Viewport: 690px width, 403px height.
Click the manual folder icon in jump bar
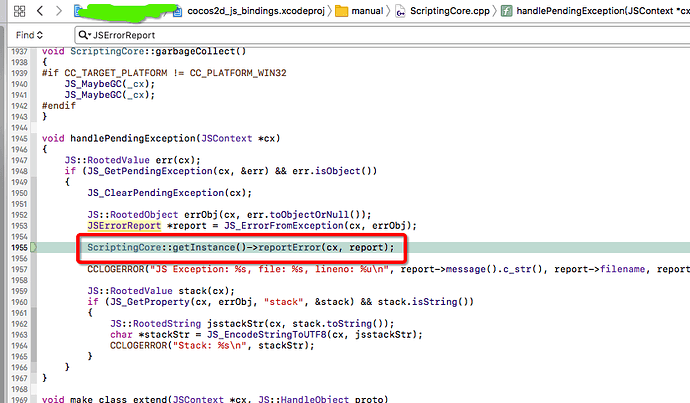pos(341,11)
